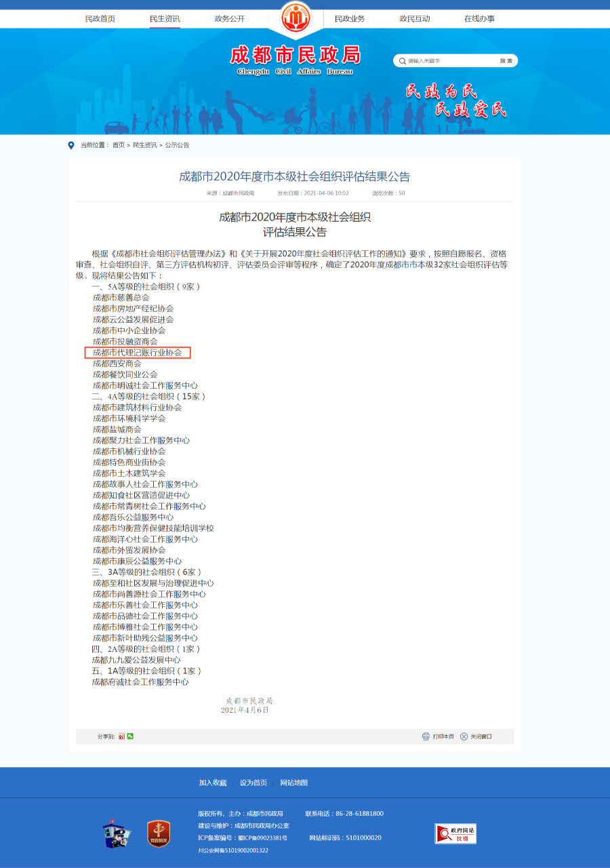Select 成都市均衡营养保健技能培训学校 entry
This screenshot has height=868, width=610.
pyautogui.click(x=154, y=528)
